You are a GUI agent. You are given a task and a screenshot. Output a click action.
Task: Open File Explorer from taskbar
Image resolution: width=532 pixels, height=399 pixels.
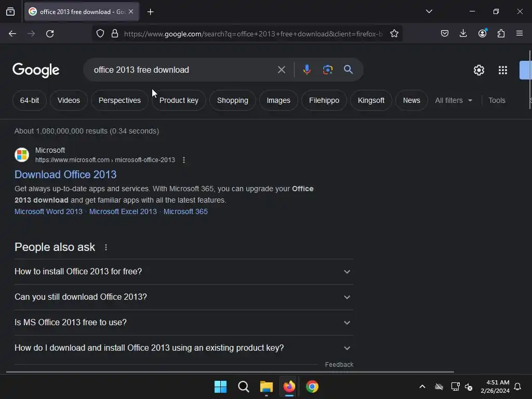coord(267,387)
